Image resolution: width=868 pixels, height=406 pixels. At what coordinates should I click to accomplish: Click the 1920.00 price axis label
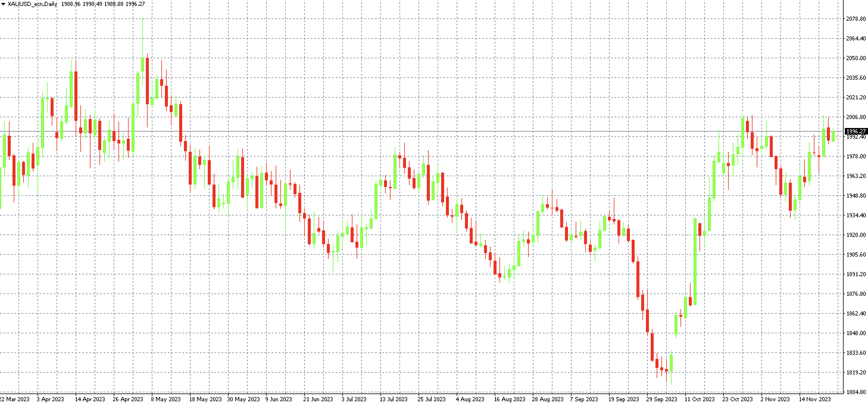(x=856, y=235)
